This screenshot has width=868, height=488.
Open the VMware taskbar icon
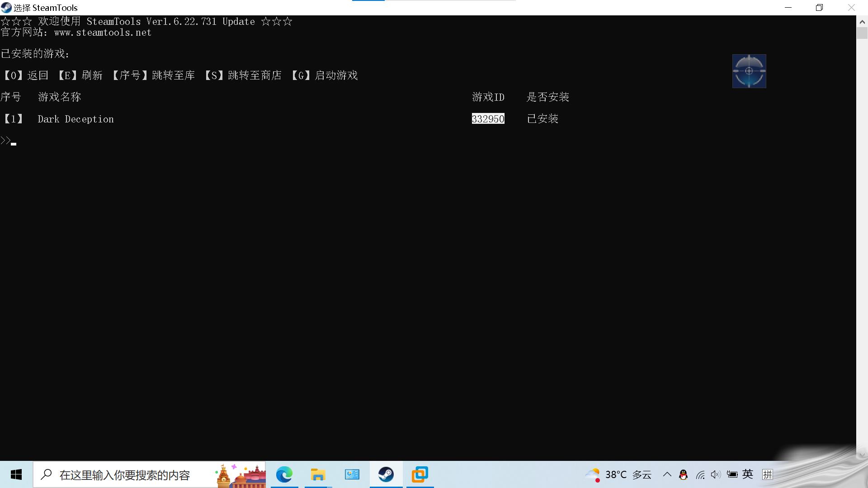pyautogui.click(x=420, y=474)
